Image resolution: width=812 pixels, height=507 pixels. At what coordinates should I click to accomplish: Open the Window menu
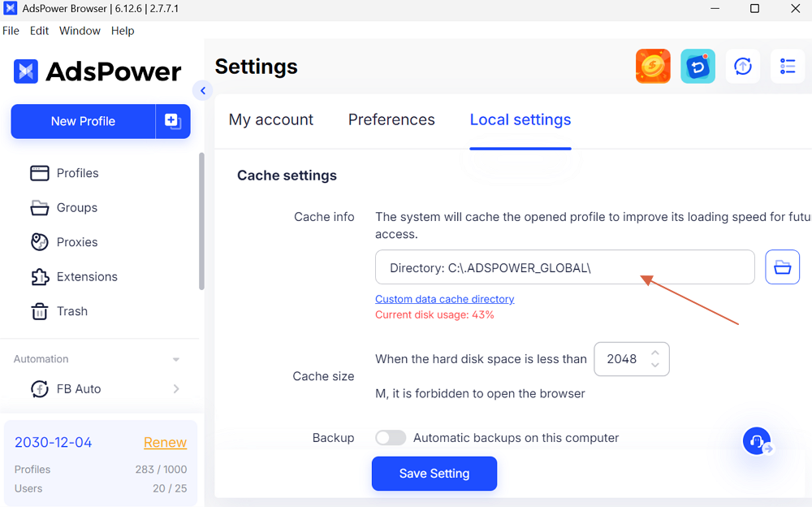pyautogui.click(x=80, y=31)
